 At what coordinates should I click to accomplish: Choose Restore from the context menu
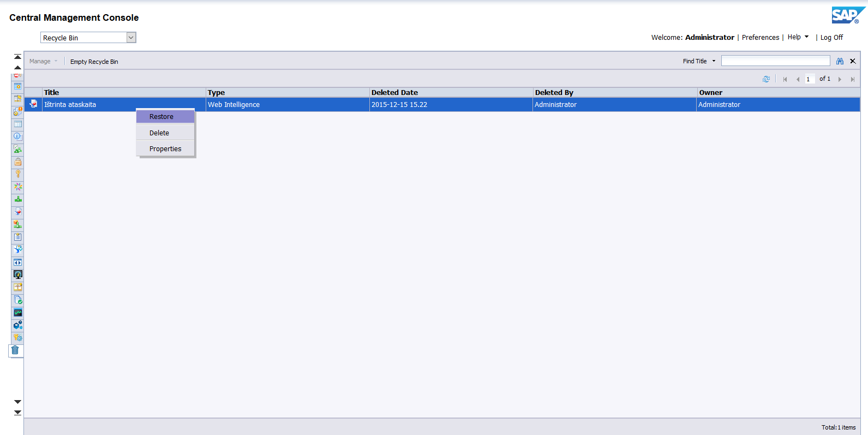click(165, 116)
